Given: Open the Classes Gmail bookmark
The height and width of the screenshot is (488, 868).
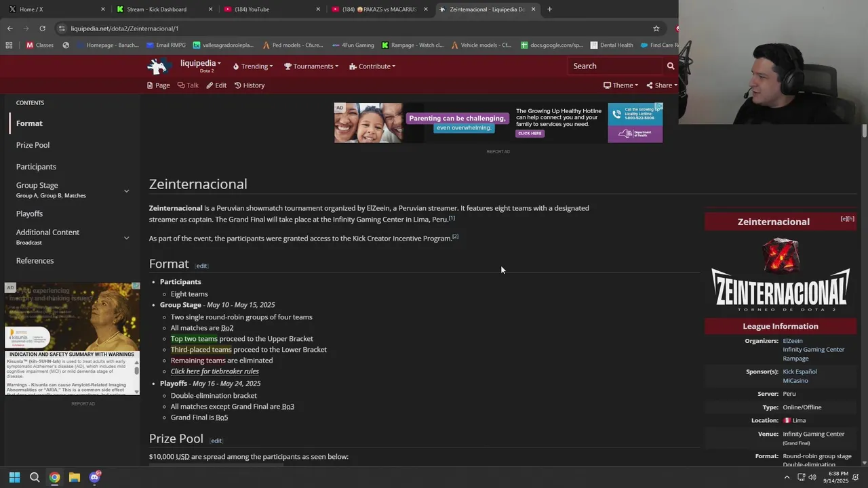Looking at the screenshot, I should pyautogui.click(x=39, y=45).
